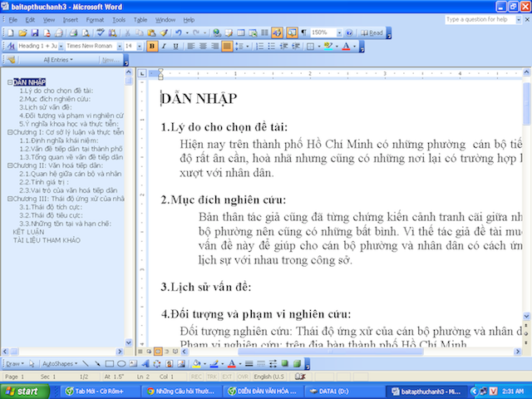532x399 pixels.
Task: Open Print Preview
Action: 86,33
